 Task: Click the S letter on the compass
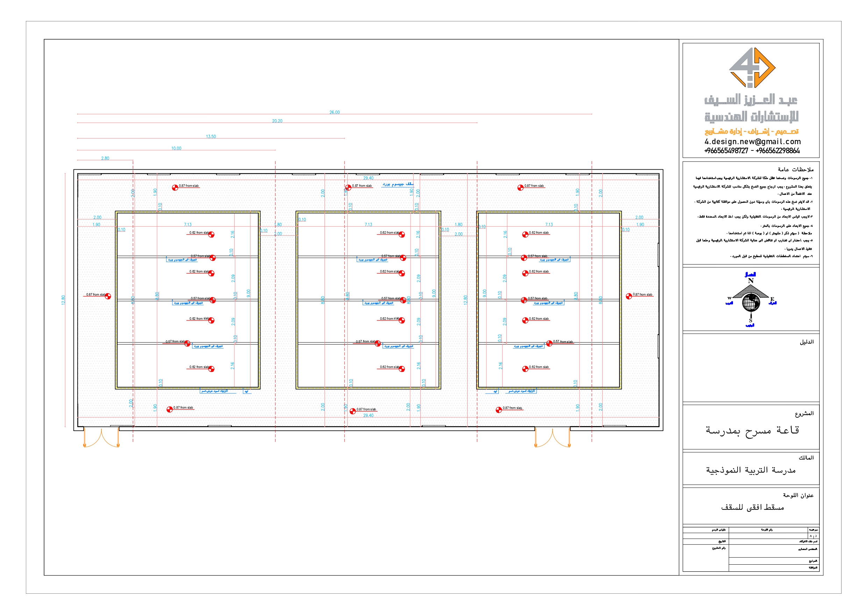[750, 320]
